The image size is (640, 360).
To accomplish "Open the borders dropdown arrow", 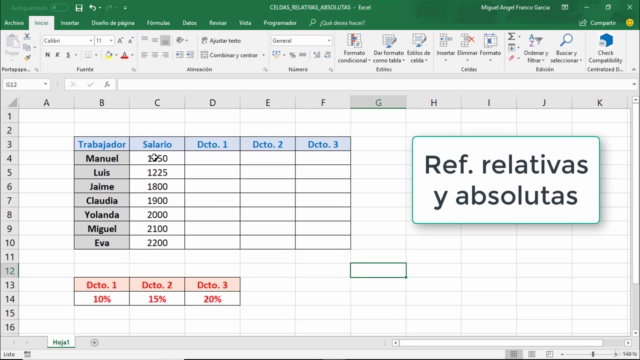I will [96, 55].
